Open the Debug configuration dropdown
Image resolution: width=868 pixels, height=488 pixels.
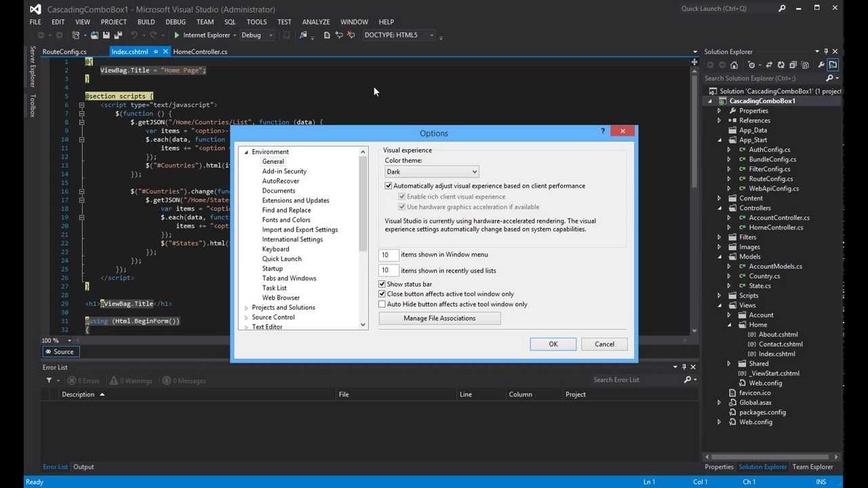257,35
